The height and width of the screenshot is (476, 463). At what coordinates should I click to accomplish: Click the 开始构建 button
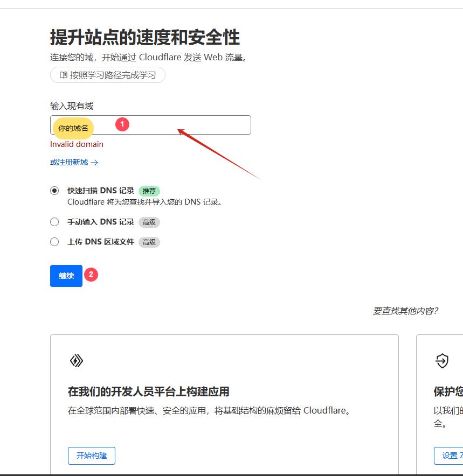(91, 456)
